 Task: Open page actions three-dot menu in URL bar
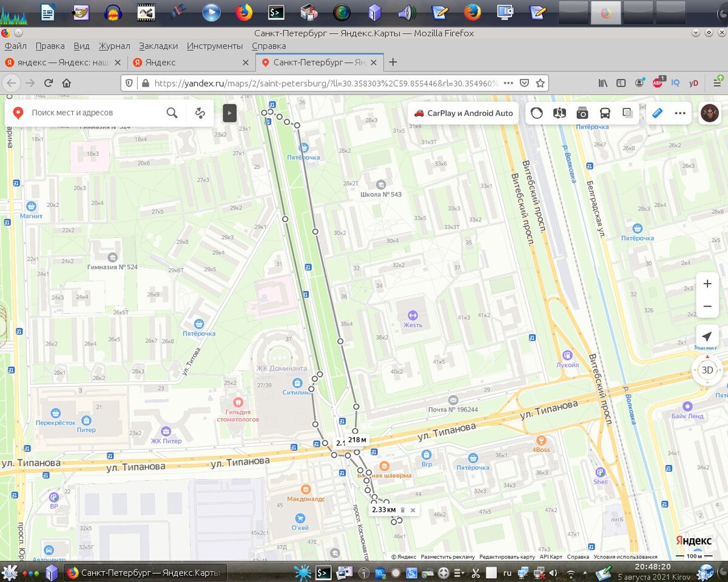point(508,83)
